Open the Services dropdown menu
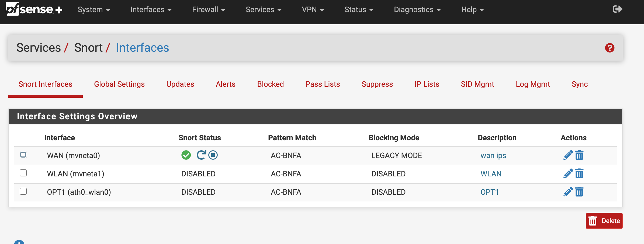The image size is (644, 244). (264, 9)
